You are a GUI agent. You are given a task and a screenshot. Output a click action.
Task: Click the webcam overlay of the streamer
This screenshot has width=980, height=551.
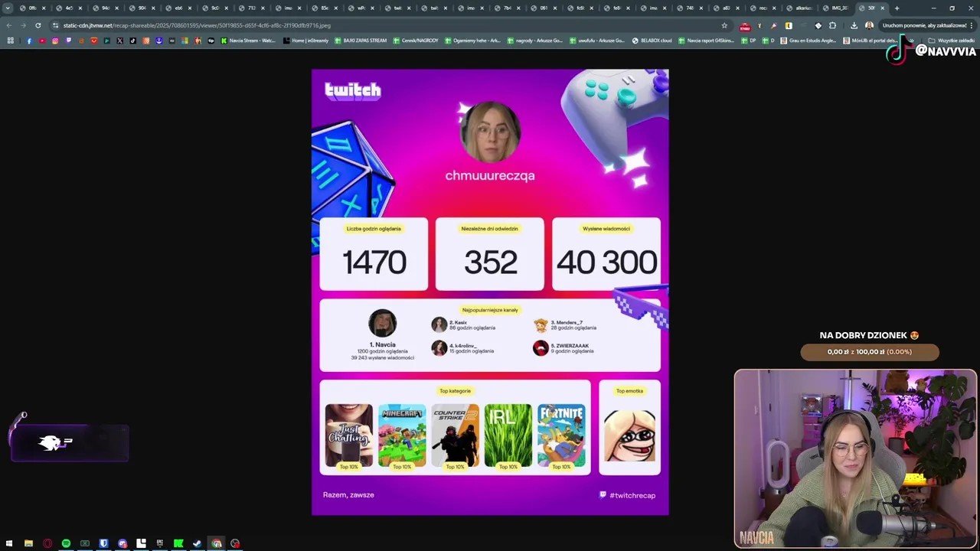tap(855, 458)
